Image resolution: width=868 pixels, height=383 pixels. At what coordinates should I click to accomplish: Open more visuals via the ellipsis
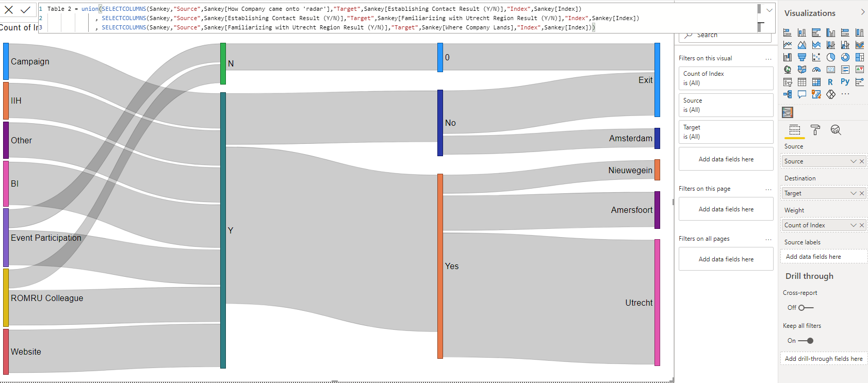(x=845, y=94)
